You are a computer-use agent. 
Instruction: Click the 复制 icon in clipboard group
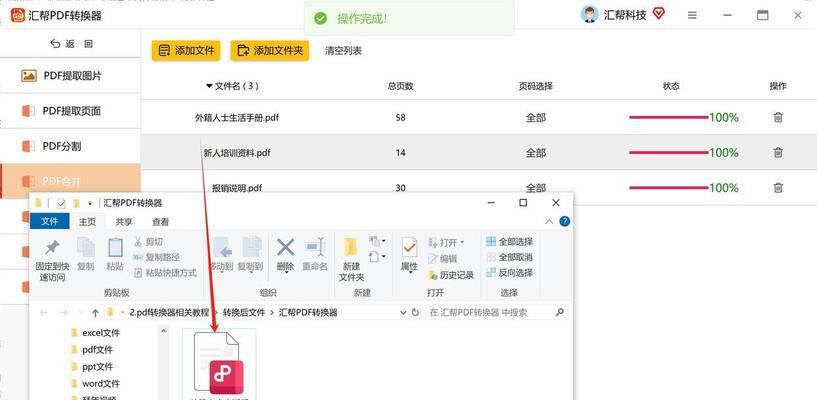point(86,247)
